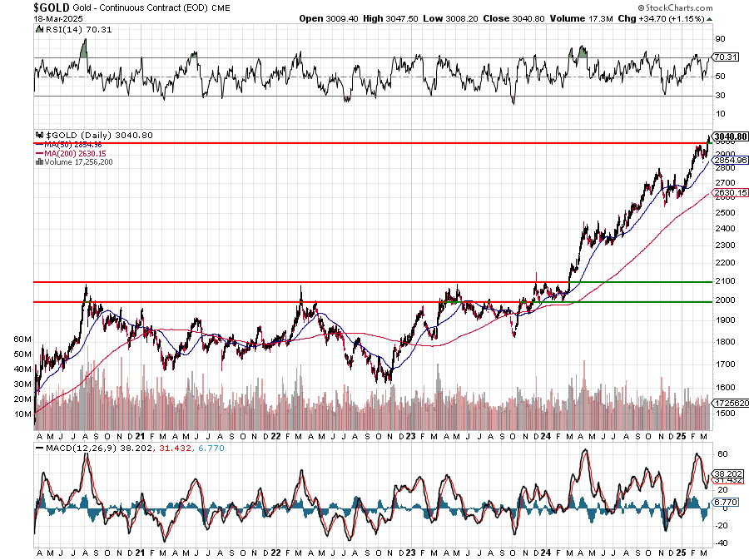Click year 23 on MACD panel time axis
The height and width of the screenshot is (560, 749).
(410, 553)
